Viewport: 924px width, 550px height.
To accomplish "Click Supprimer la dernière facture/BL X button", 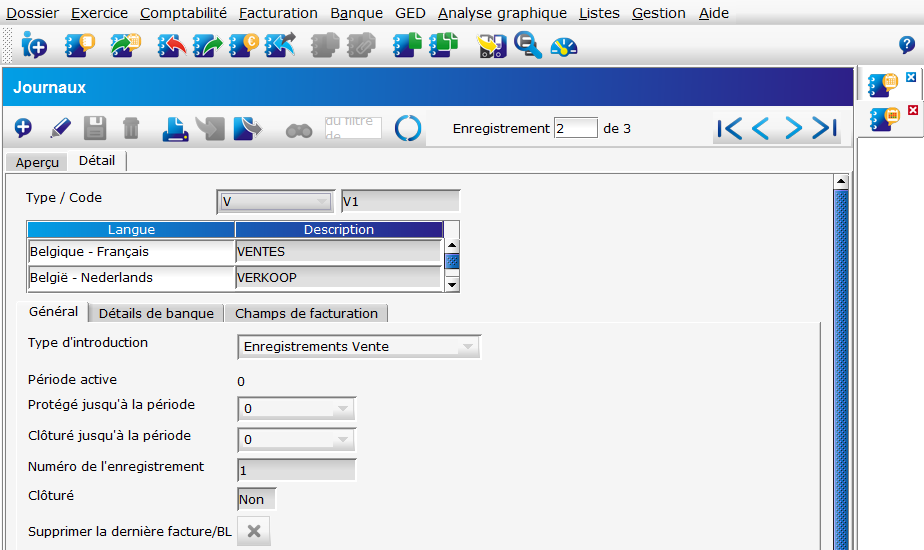I will click(254, 531).
